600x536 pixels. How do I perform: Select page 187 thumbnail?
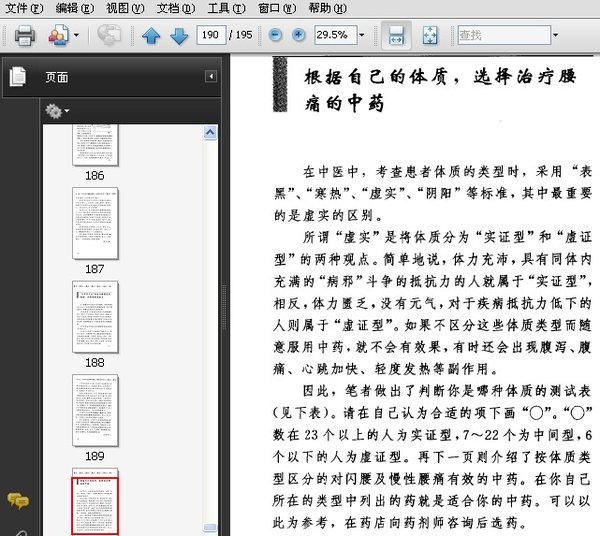click(95, 223)
